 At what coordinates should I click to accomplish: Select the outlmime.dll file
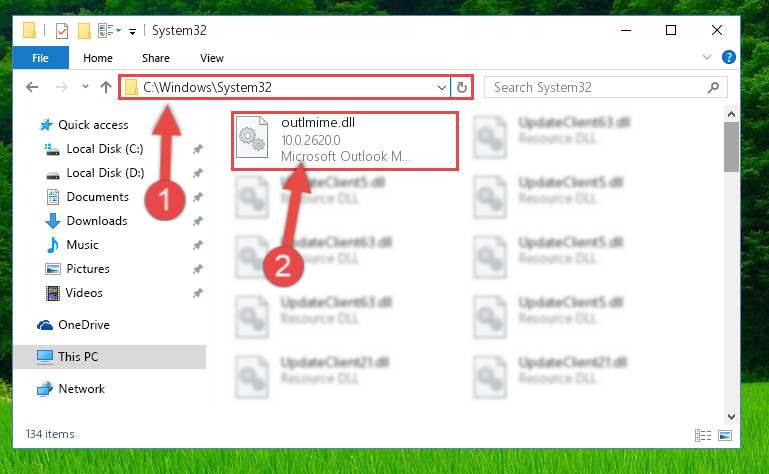click(x=345, y=140)
